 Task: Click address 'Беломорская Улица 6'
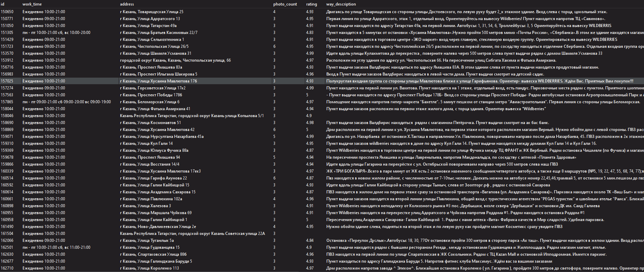click(158, 102)
